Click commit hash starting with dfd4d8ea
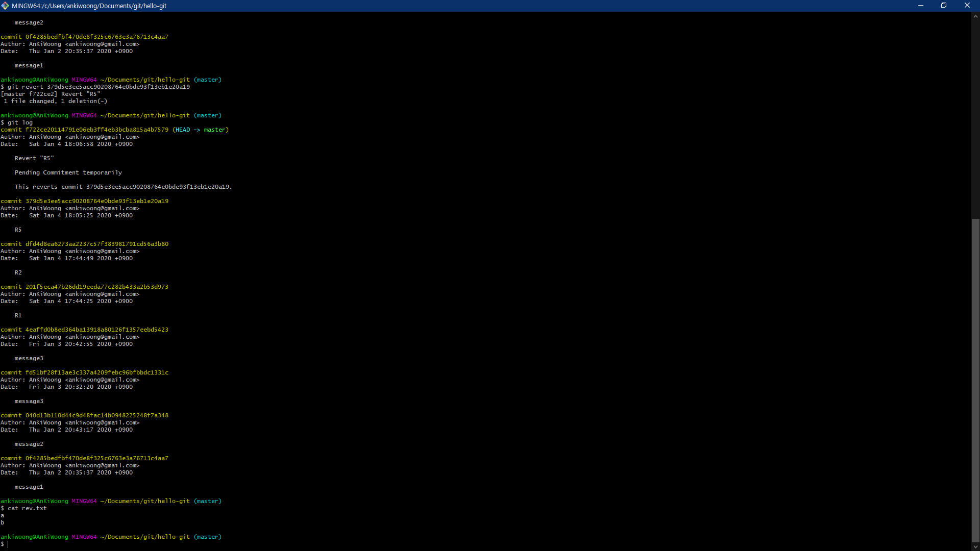 click(x=96, y=244)
